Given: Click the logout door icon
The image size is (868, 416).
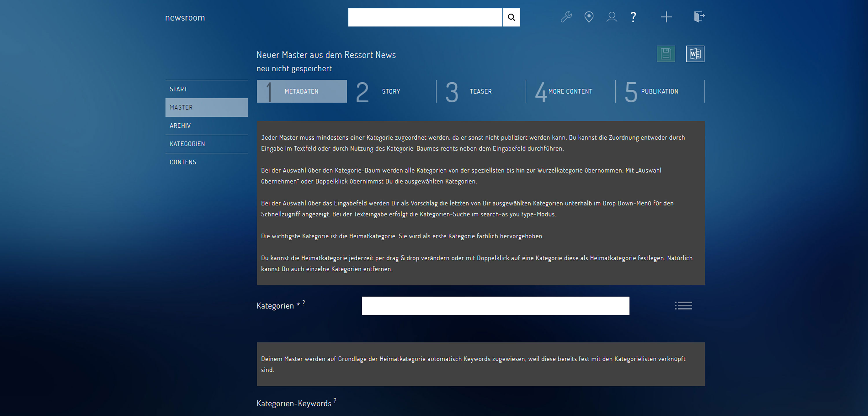Looking at the screenshot, I should coord(699,16).
